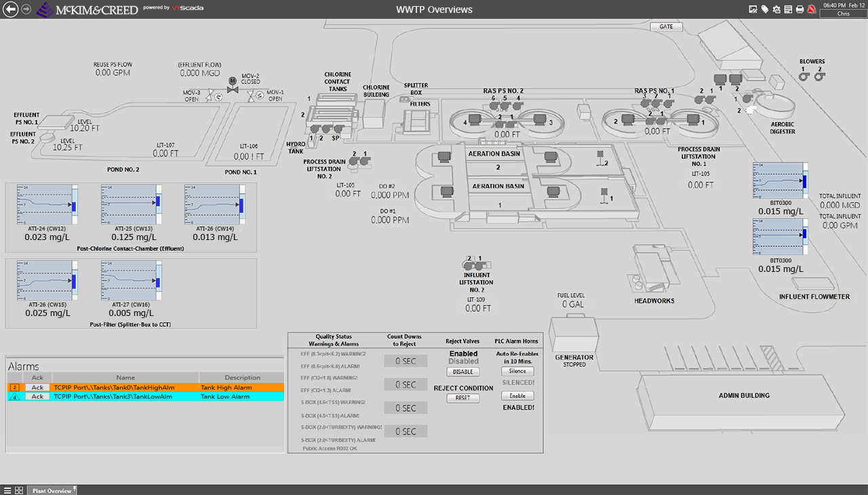Click the page edit (idea studio) icon
This screenshot has width=868, height=495.
(753, 9)
